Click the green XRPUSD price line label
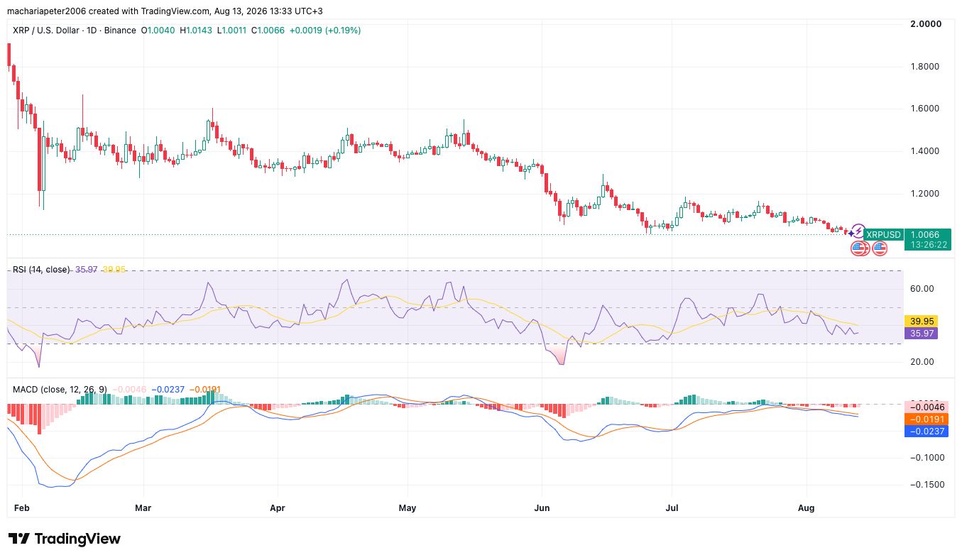 883,235
